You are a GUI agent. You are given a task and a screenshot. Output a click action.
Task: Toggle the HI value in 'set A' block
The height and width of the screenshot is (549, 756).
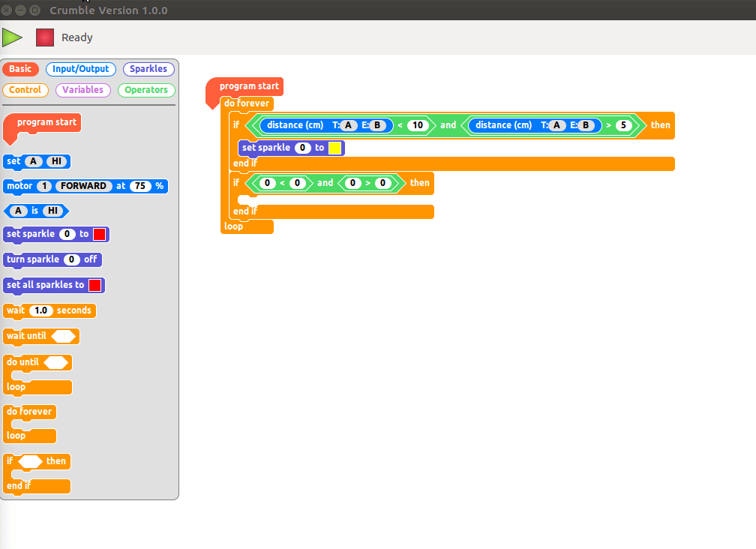pos(56,161)
